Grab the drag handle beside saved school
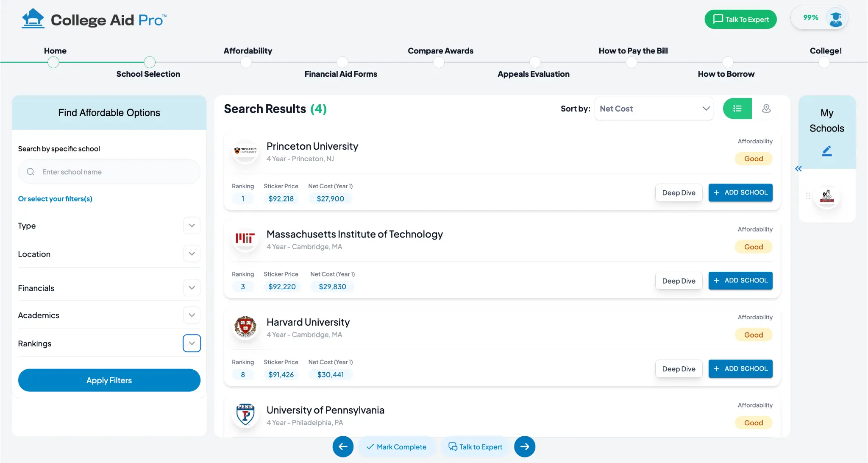Screen dimensions: 868x463 point(808,196)
